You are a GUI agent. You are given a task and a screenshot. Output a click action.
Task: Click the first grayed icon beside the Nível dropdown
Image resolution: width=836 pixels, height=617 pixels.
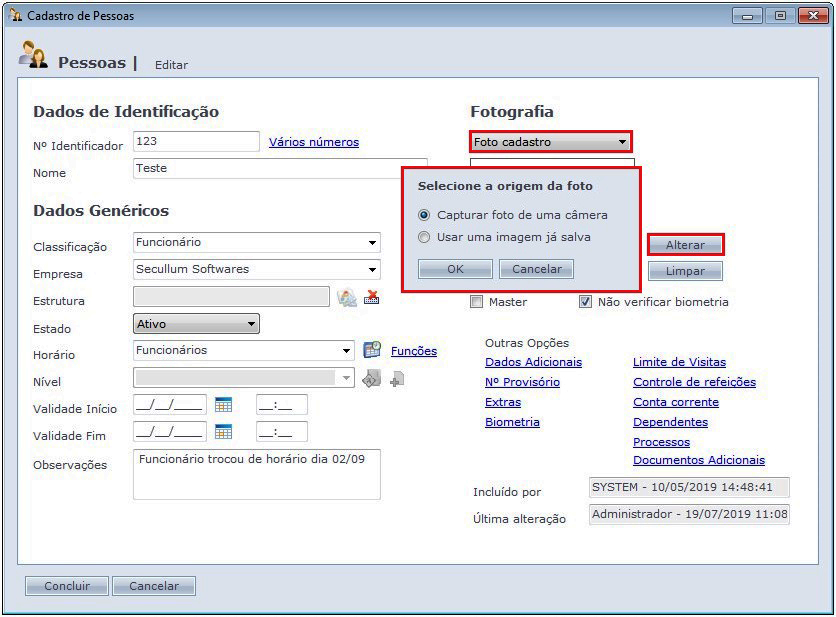(x=372, y=378)
